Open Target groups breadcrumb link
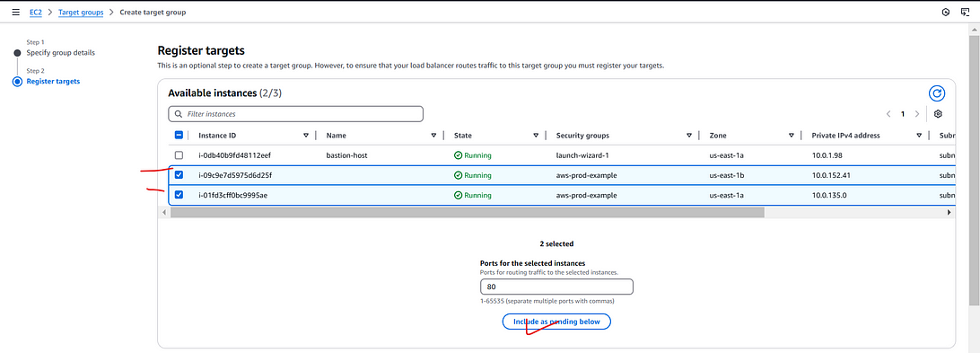980x353 pixels. click(82, 12)
